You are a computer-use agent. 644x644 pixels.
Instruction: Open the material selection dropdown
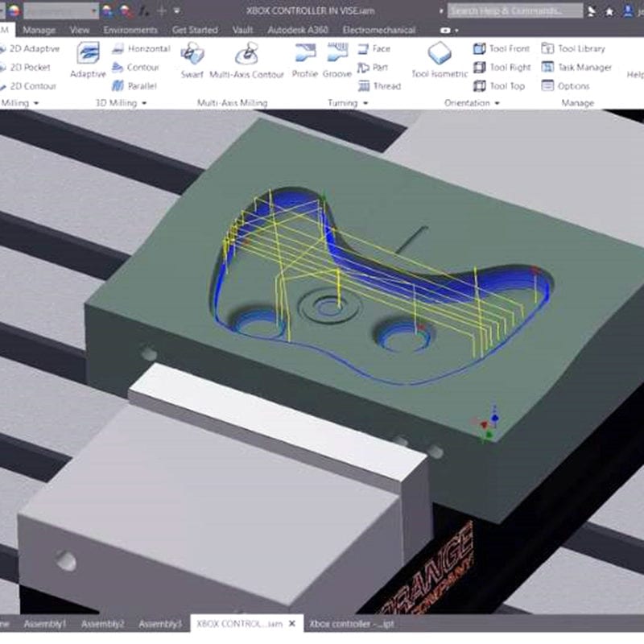tap(61, 11)
